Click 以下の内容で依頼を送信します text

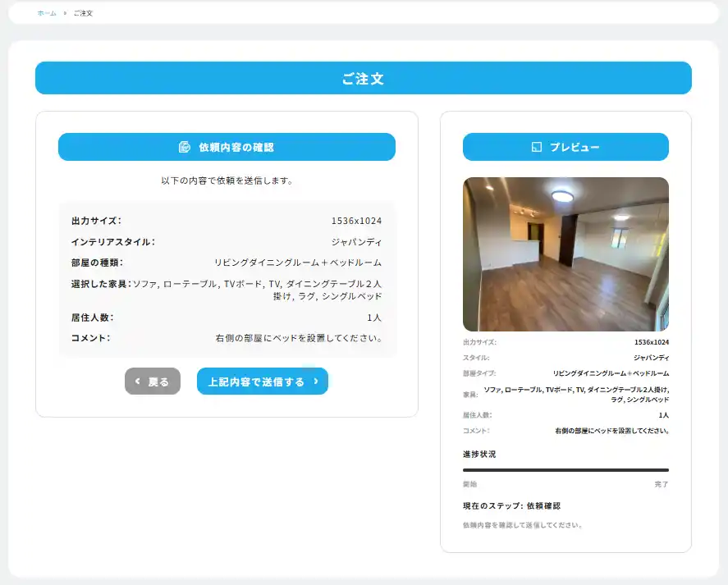point(227,181)
